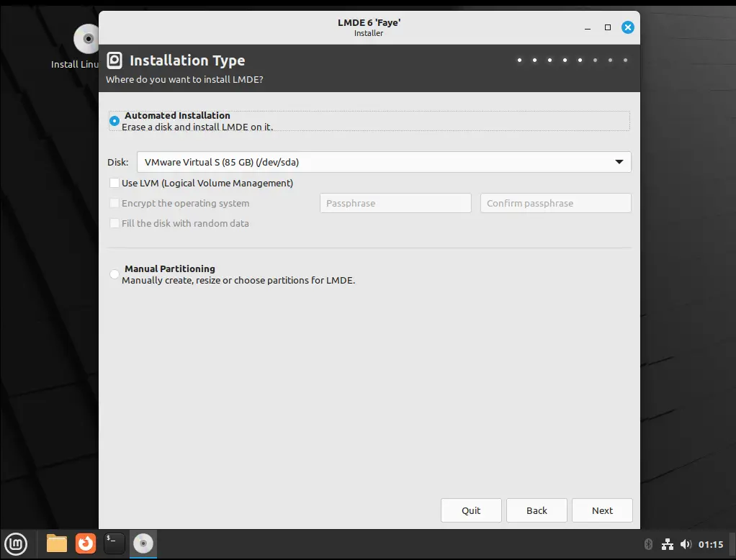This screenshot has width=736, height=560.
Task: Enable Use LVM checkbox
Action: 114,183
